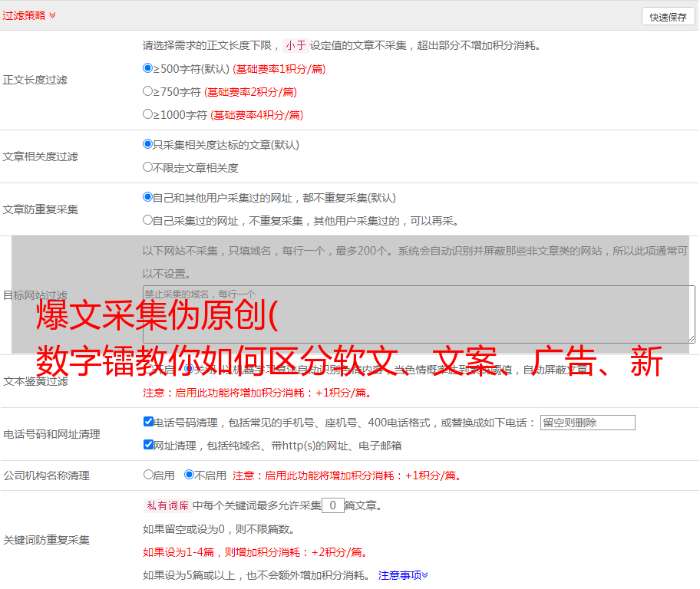Select 自己采集过的网址，不重复采集 option
This screenshot has width=700, height=589.
[x=148, y=220]
